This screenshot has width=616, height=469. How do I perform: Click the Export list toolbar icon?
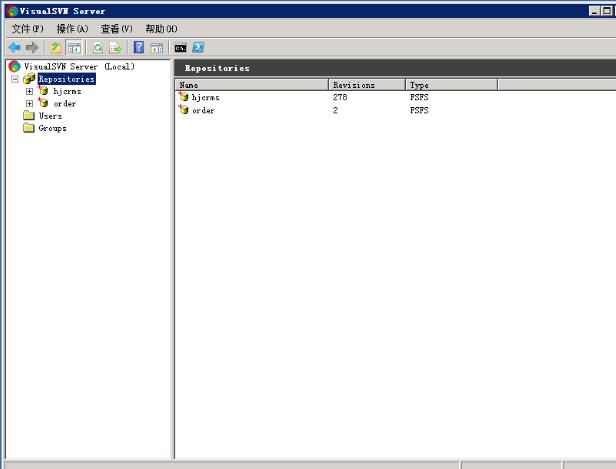pos(116,48)
